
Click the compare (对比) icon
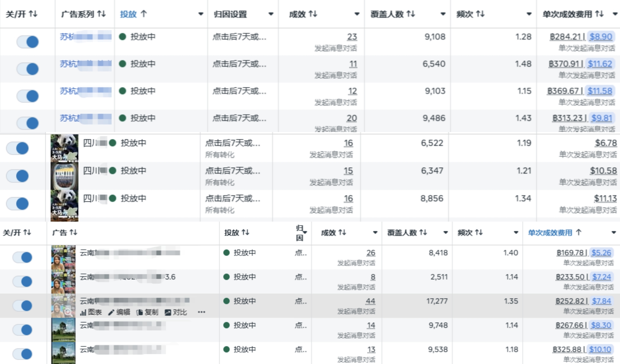pyautogui.click(x=168, y=312)
